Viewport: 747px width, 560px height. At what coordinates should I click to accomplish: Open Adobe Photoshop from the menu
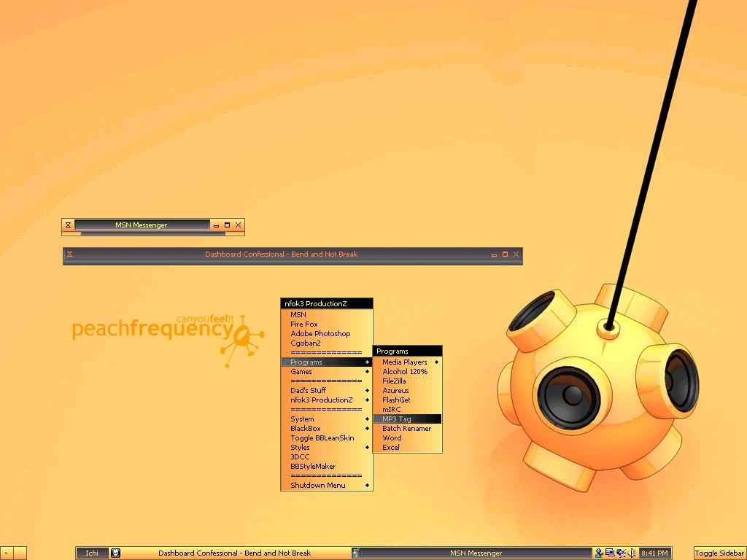pyautogui.click(x=327, y=334)
